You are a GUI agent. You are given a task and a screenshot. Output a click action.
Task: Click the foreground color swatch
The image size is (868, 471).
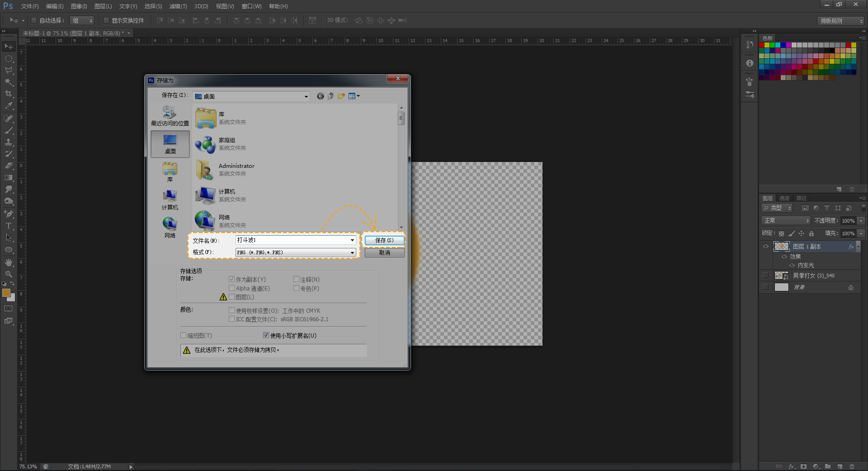click(6, 293)
